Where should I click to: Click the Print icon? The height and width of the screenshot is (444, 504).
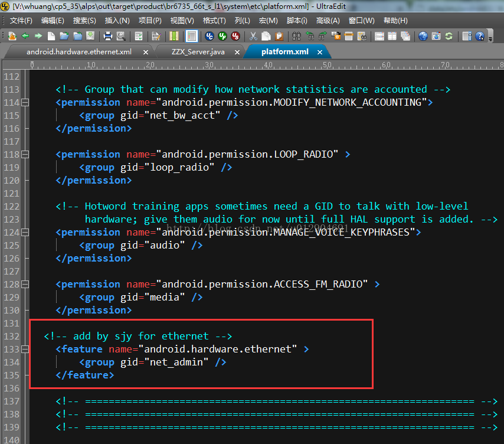(108, 36)
